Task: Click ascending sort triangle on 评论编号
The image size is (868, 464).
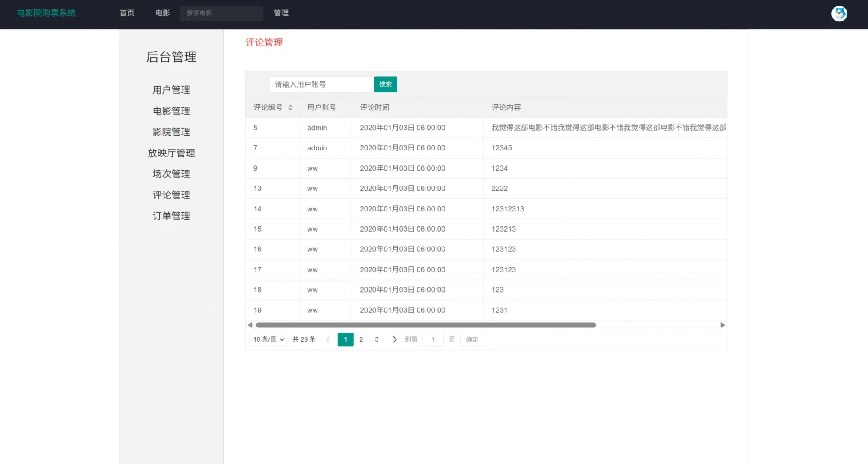Action: (291, 105)
